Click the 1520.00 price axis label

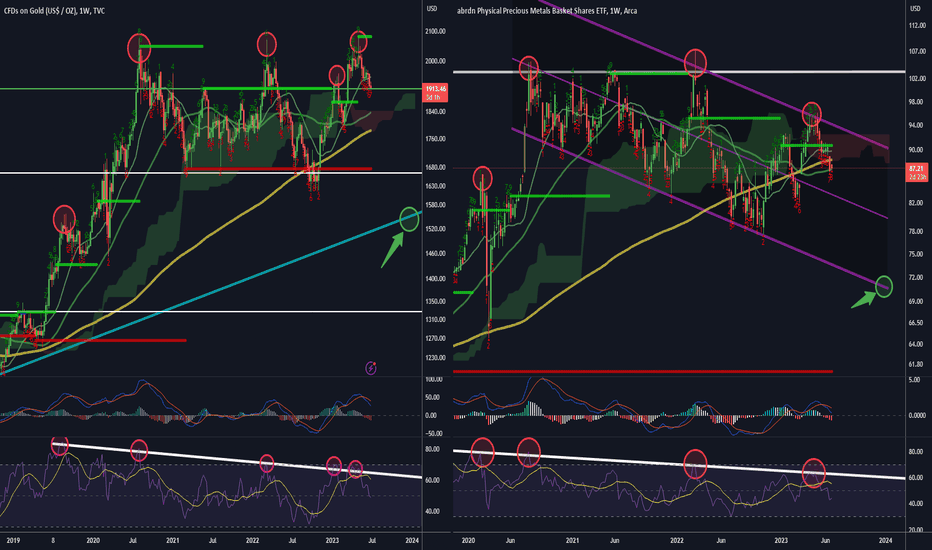click(x=435, y=228)
